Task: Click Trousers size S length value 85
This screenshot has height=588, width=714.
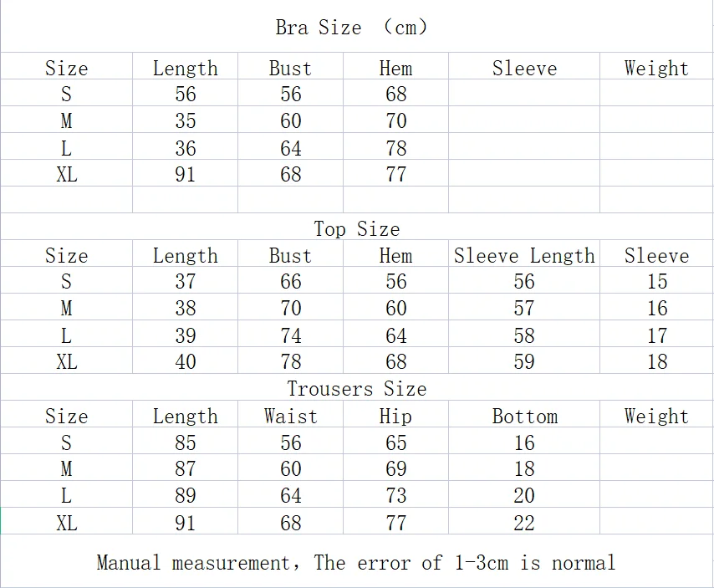Action: pyautogui.click(x=186, y=442)
